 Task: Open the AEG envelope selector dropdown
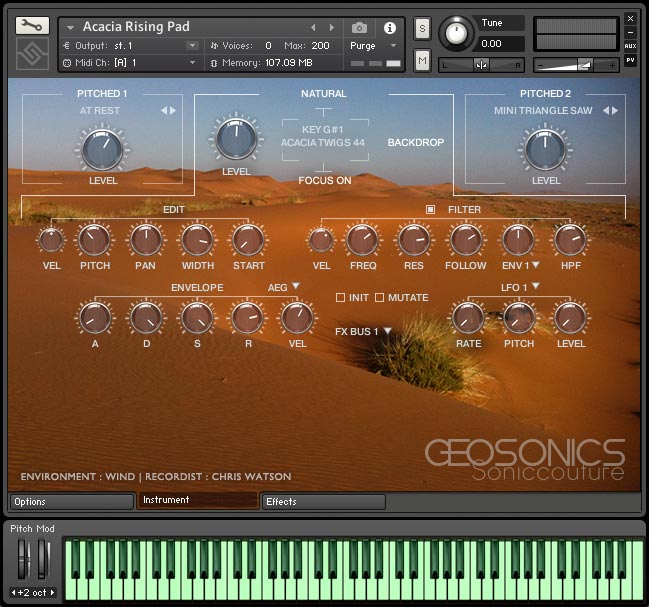283,287
